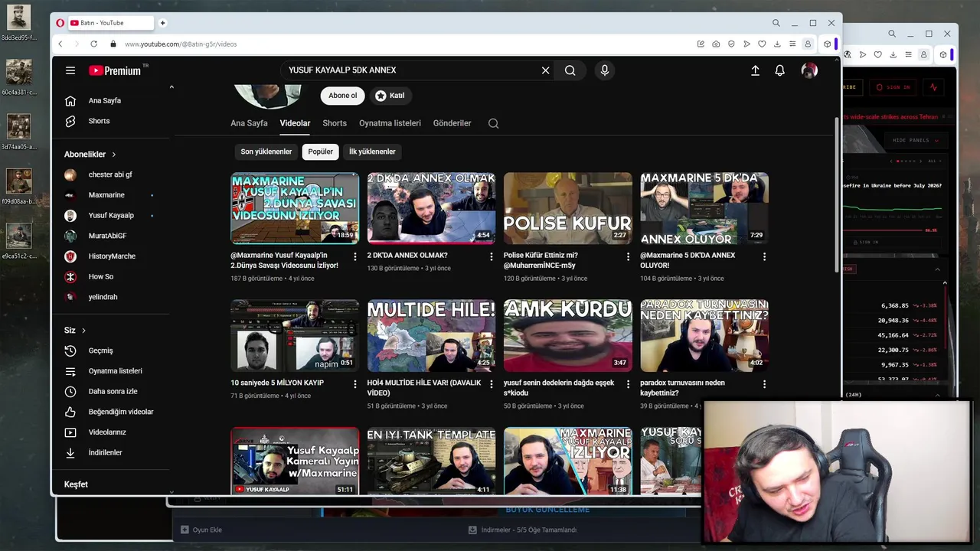Open Daha sonra izle in sidebar
980x551 pixels.
(112, 391)
